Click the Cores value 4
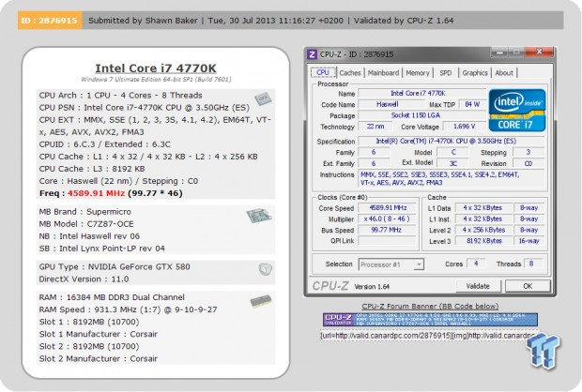The width and height of the screenshot is (582, 392). click(x=476, y=264)
